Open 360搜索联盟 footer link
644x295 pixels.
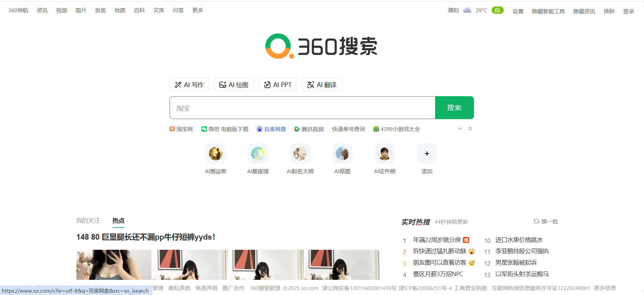coord(265,288)
